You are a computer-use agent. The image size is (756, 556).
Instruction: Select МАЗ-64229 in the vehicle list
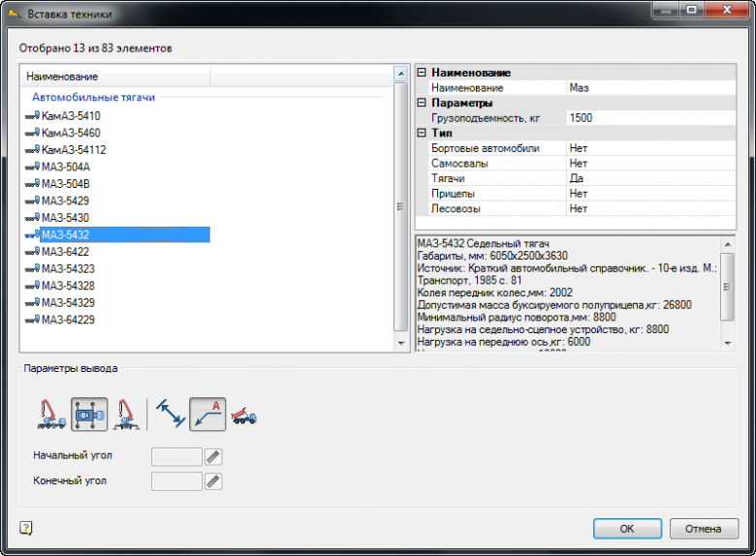pyautogui.click(x=68, y=320)
